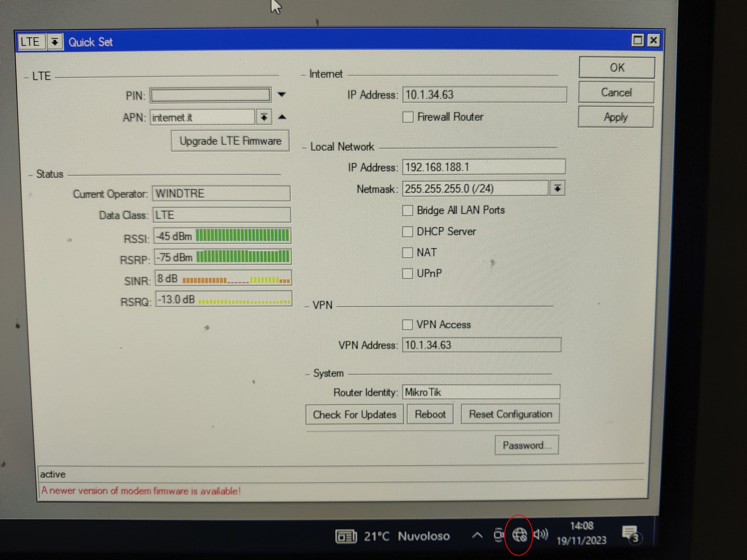Select the VPN Address field
747x560 pixels.
click(x=482, y=345)
